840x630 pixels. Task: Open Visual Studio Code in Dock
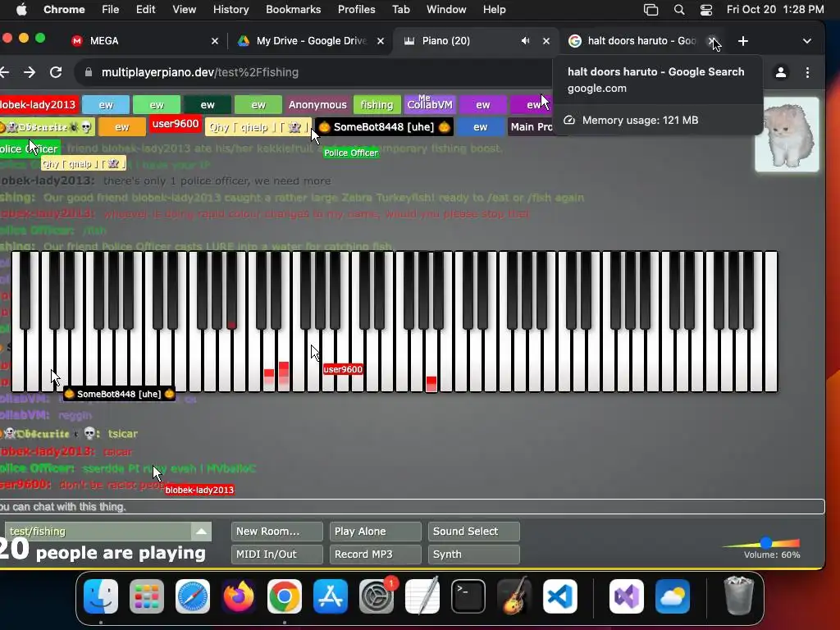[560, 596]
